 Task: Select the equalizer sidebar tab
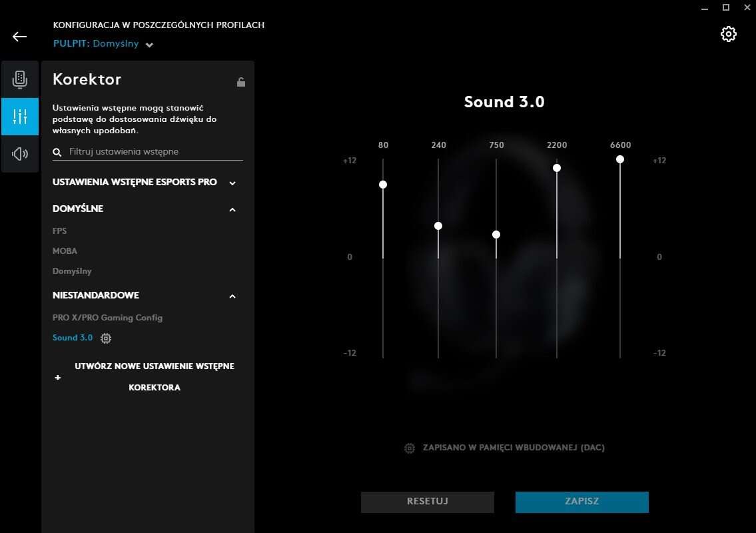tap(20, 117)
